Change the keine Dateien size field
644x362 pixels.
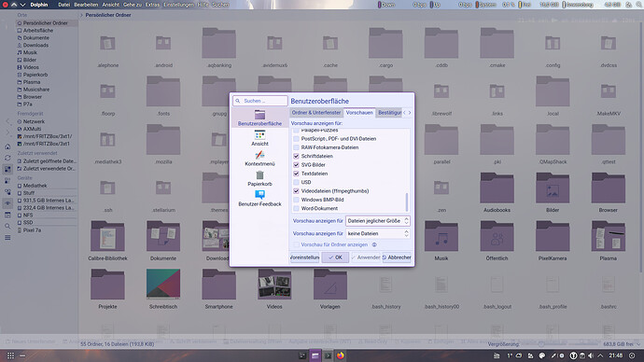coord(377,233)
